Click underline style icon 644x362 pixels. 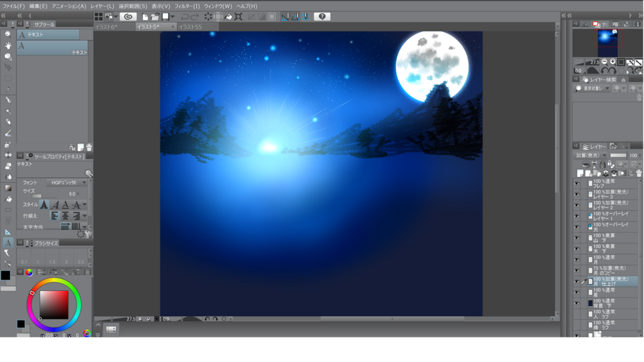pos(65,204)
